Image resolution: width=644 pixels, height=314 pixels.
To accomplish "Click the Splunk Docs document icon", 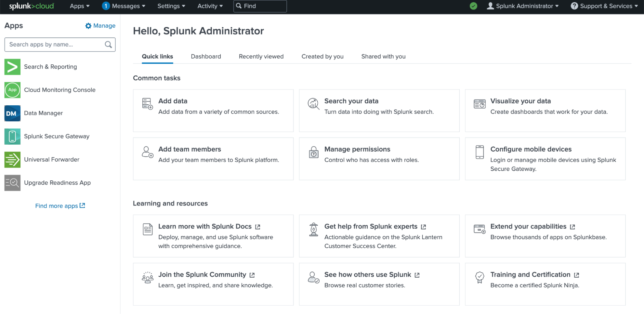I will click(x=148, y=229).
